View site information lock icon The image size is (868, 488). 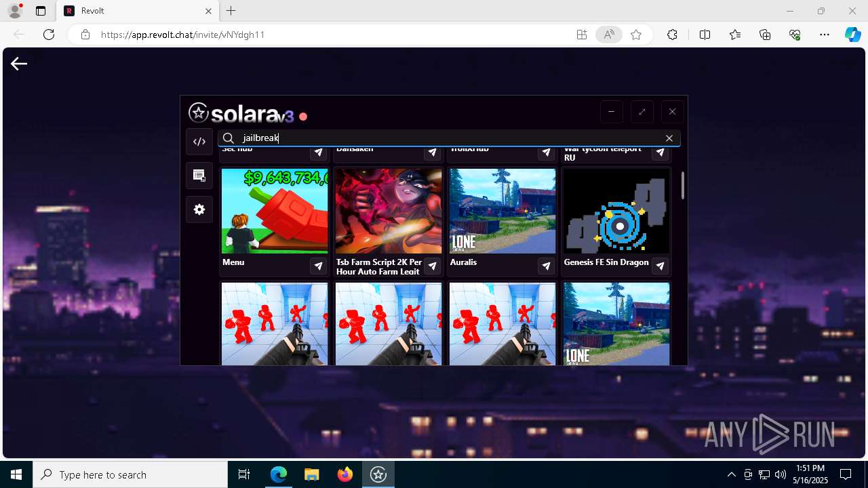(85, 35)
